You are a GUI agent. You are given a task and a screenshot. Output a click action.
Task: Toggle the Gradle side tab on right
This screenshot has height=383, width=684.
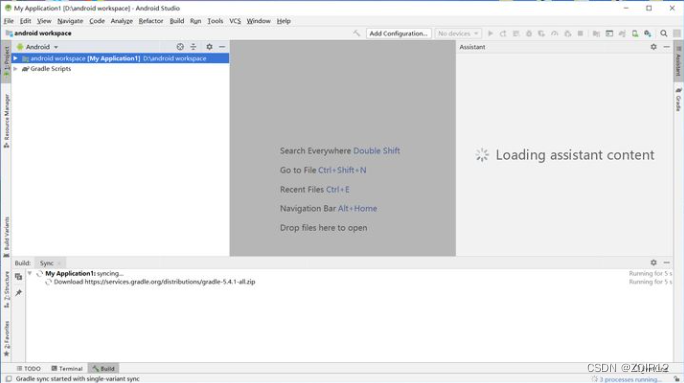pyautogui.click(x=678, y=99)
